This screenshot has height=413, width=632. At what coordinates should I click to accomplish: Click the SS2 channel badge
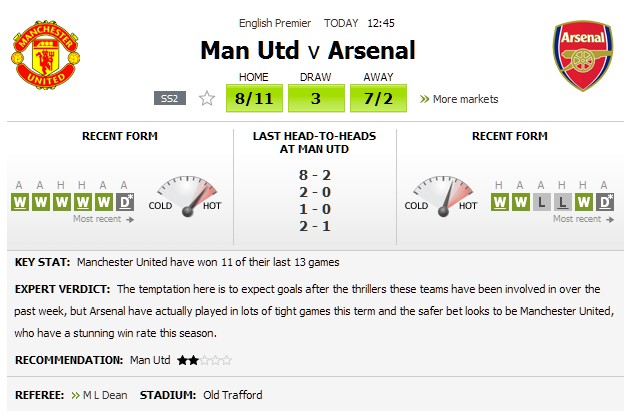(x=170, y=98)
